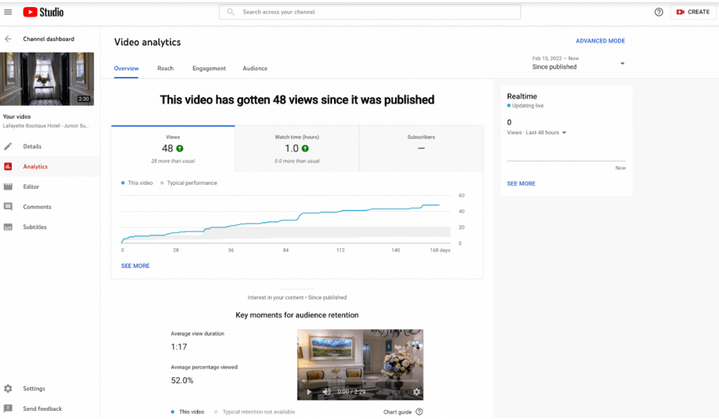Click the Search across your channel field
The image size is (719, 419).
[x=370, y=12]
